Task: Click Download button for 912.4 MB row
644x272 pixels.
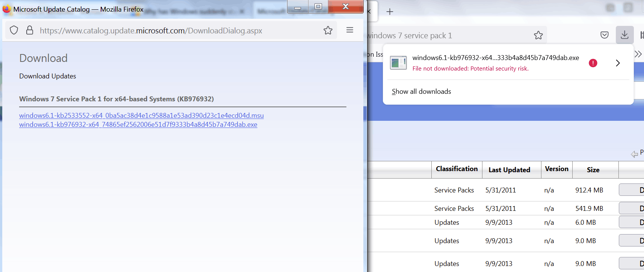Action: pos(632,190)
